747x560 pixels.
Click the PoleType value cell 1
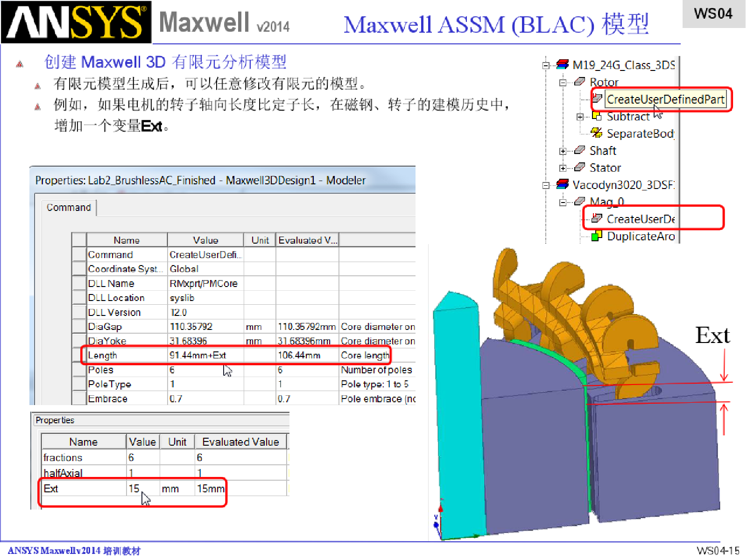205,385
